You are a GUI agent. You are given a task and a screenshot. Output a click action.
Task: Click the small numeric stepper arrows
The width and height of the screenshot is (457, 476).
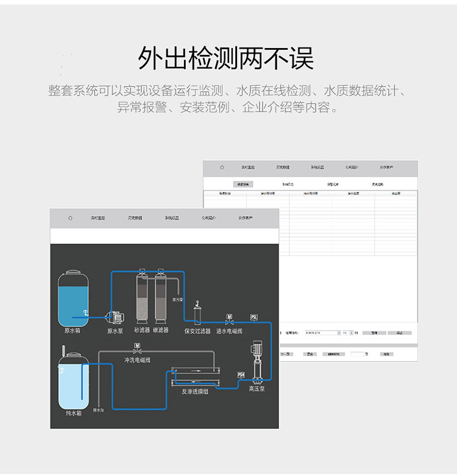click(x=350, y=333)
